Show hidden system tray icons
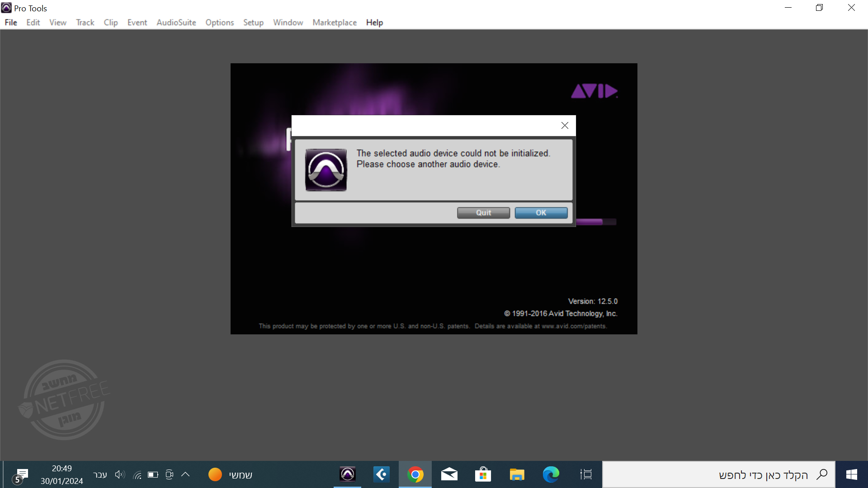 click(x=185, y=474)
